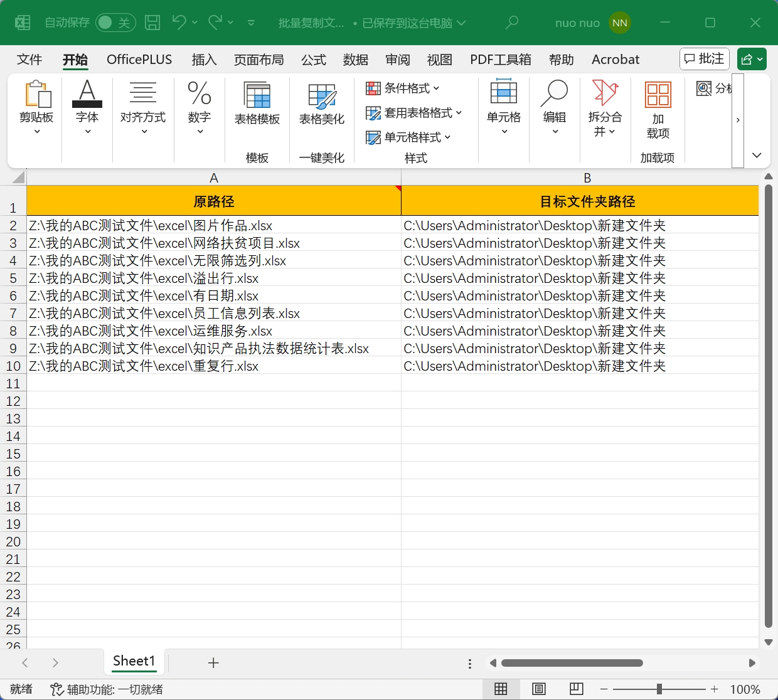Image resolution: width=778 pixels, height=700 pixels.
Task: Switch to 页面布局 page layout view icon
Action: click(538, 688)
